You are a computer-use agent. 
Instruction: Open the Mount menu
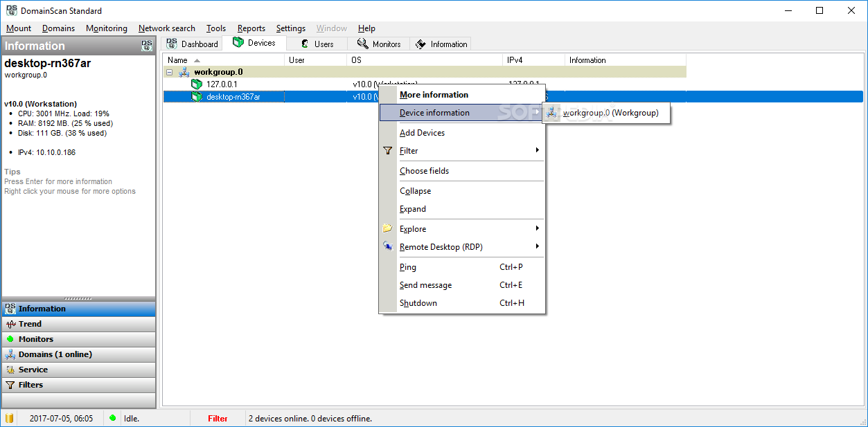(19, 28)
